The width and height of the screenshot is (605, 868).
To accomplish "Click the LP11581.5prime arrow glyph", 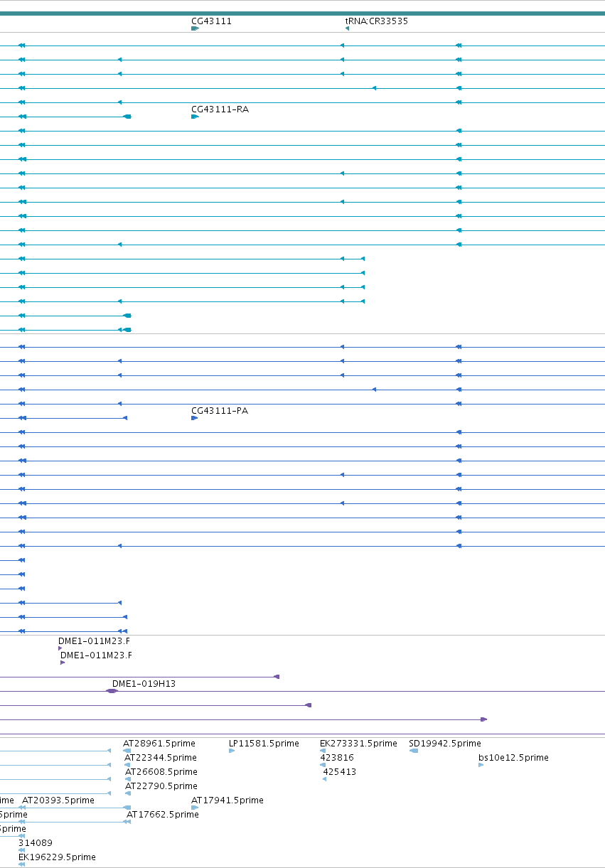I will tap(232, 751).
